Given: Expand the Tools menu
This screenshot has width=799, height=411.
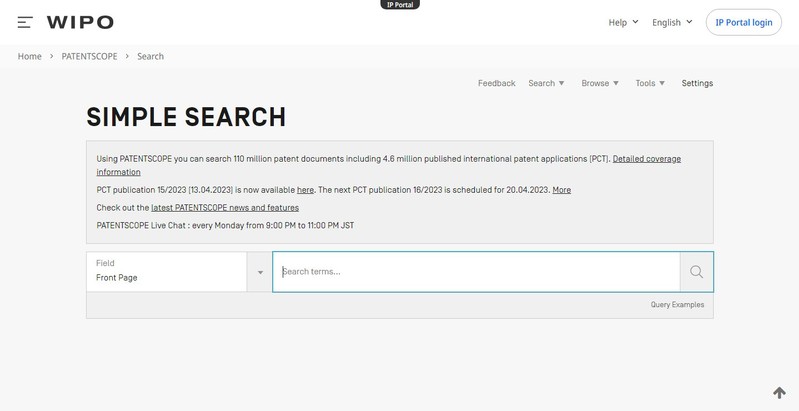Looking at the screenshot, I should pos(650,83).
